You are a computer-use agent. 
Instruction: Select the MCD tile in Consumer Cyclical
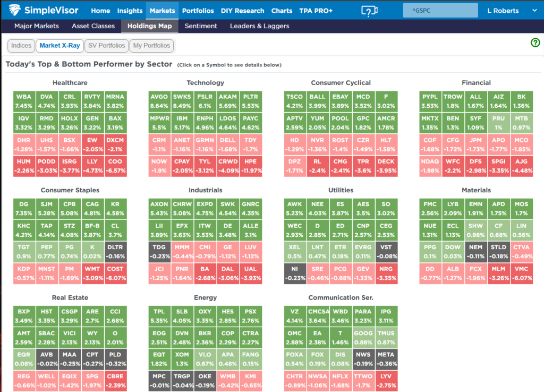tap(363, 101)
